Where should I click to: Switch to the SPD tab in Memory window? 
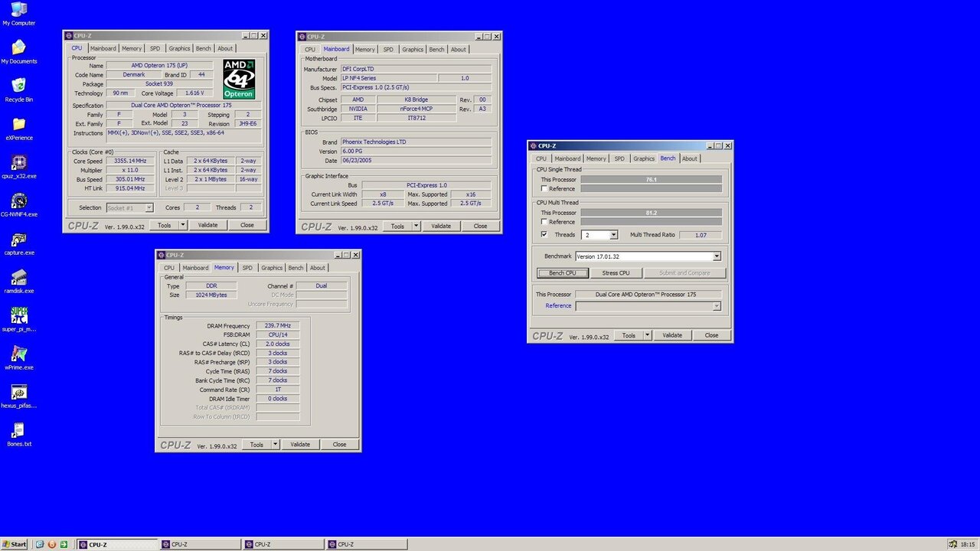pos(247,268)
